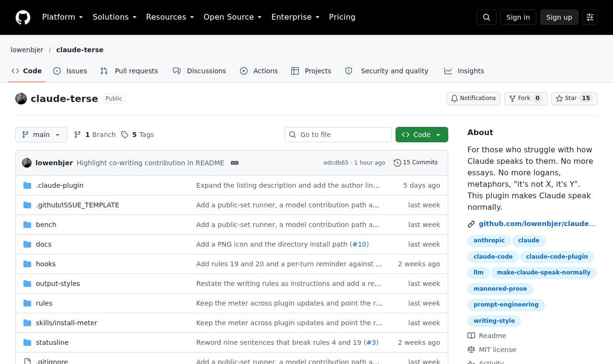Expand the Resources navigation menu
This screenshot has width=613, height=364.
click(170, 17)
